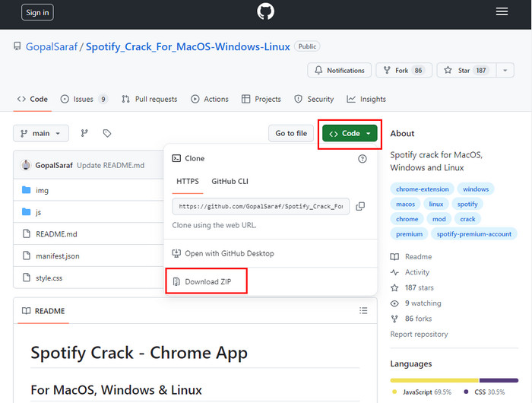
Task: Click the linux topic tag
Action: [436, 204]
